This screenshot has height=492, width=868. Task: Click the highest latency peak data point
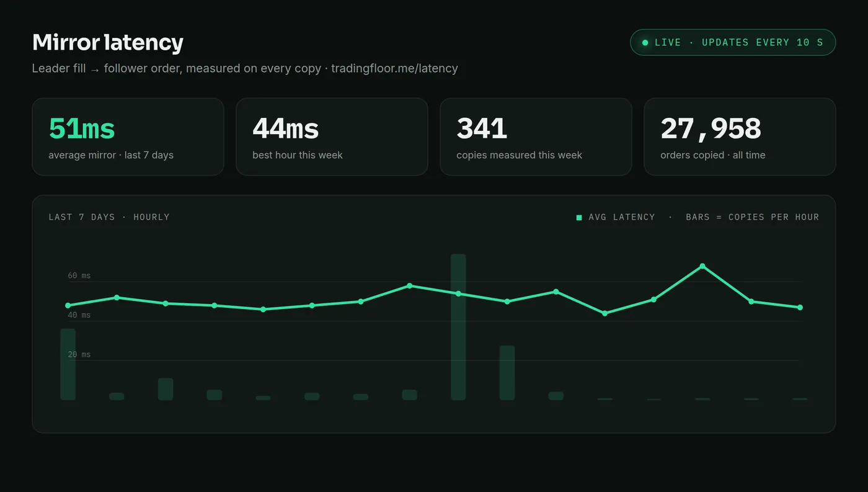(702, 266)
